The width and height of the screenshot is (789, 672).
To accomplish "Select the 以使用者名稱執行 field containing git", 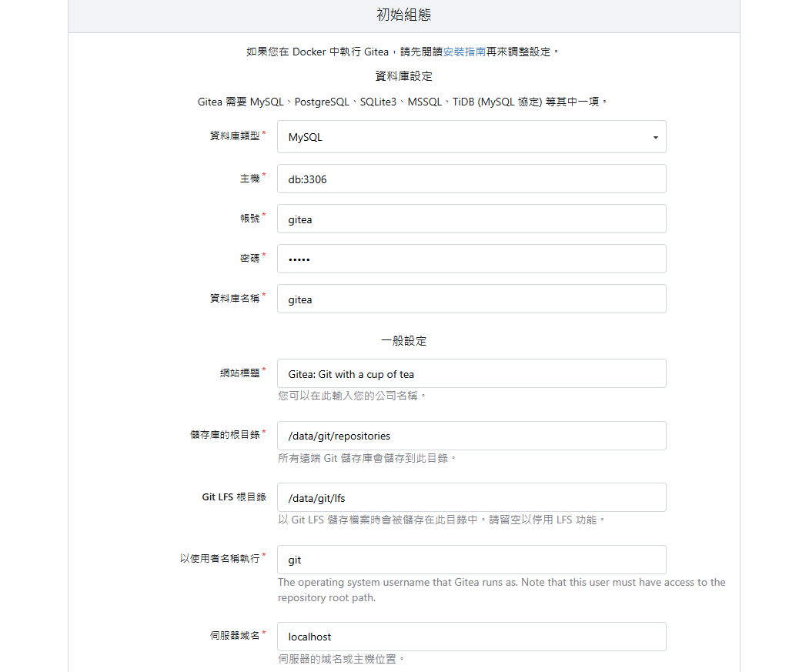I will pyautogui.click(x=471, y=560).
